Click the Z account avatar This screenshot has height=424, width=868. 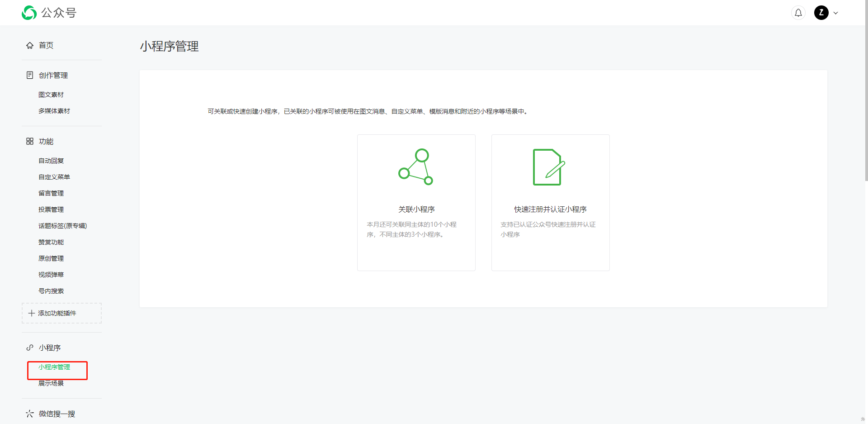coord(821,13)
